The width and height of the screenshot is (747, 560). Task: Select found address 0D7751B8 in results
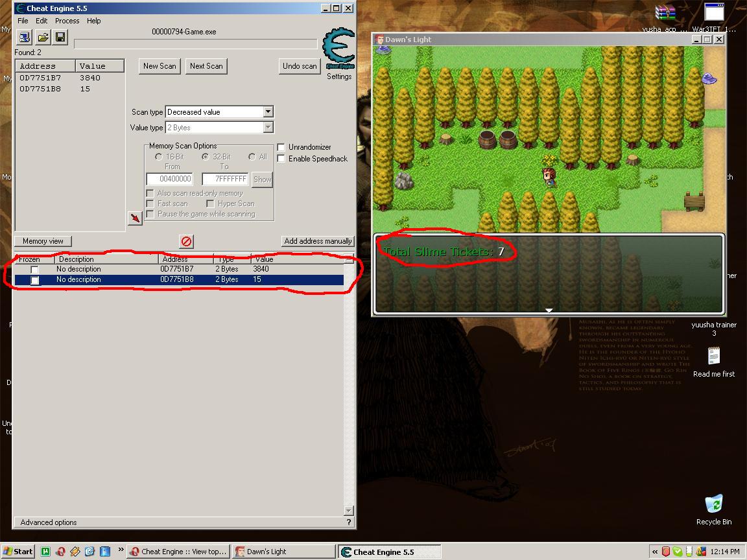[69, 89]
